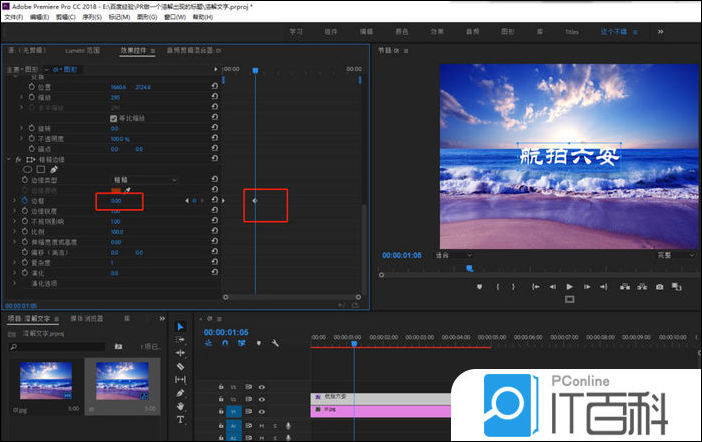This screenshot has width=702, height=442.
Task: Open the Titles workspace tab
Action: pos(572,32)
